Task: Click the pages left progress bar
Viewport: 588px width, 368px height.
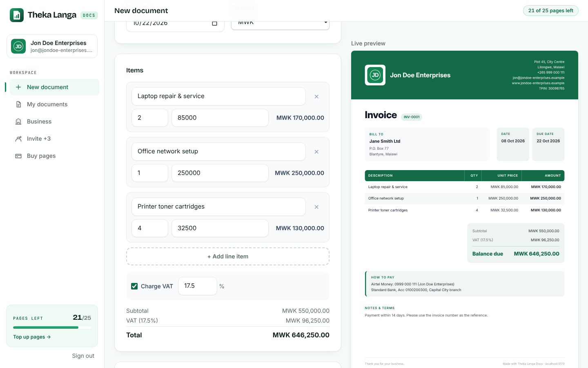Action: point(52,328)
